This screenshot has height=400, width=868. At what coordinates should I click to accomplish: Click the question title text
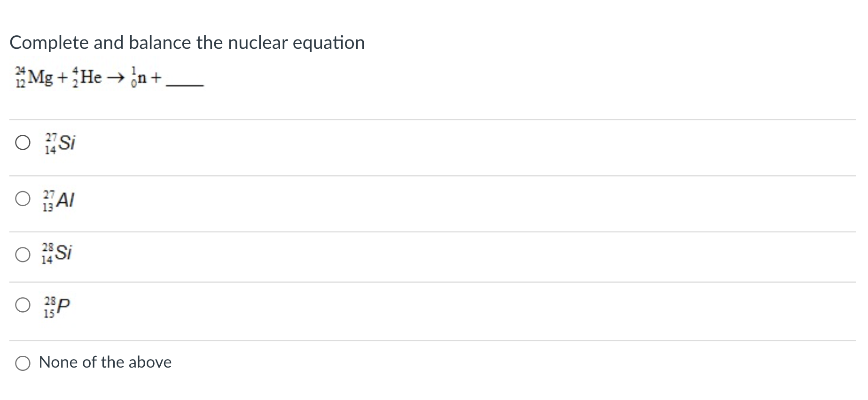point(187,42)
